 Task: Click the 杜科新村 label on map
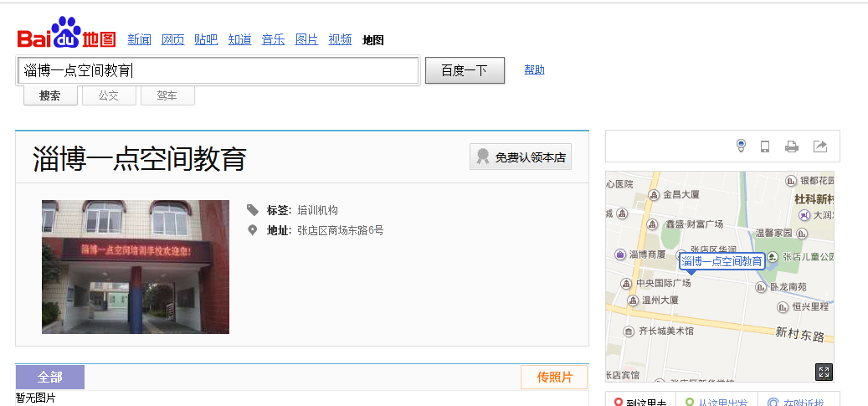(x=814, y=199)
